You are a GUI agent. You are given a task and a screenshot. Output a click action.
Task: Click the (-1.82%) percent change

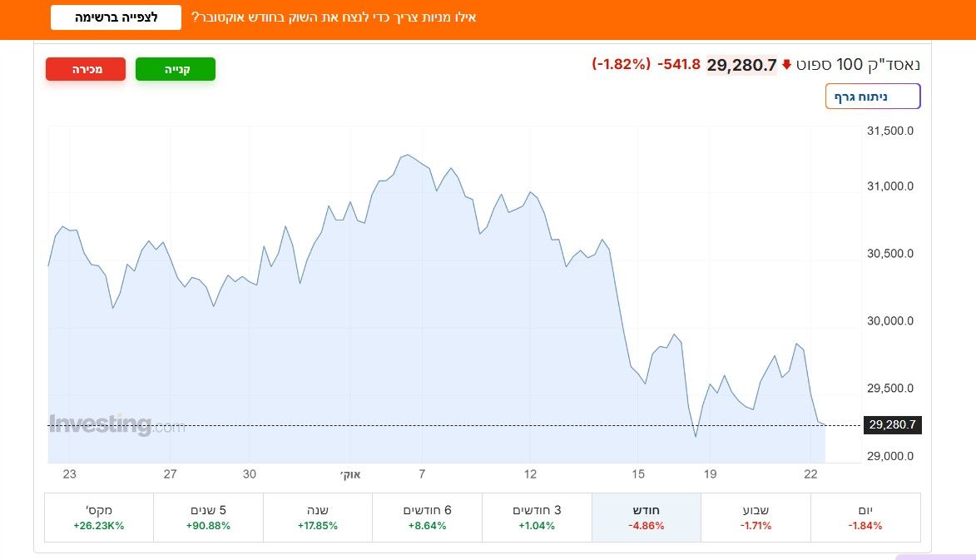[x=622, y=64]
